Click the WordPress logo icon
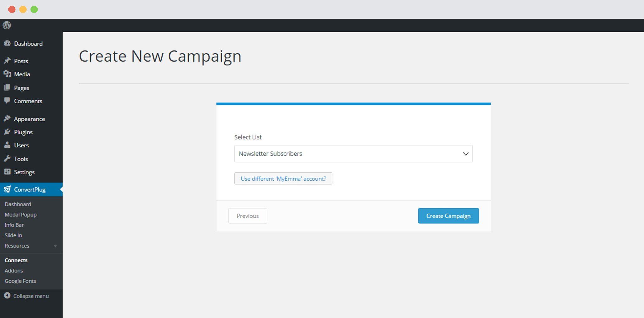Image resolution: width=644 pixels, height=318 pixels. tap(7, 25)
